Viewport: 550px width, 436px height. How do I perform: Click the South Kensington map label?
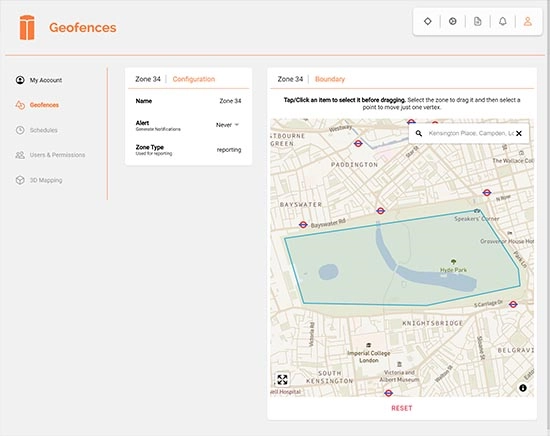click(x=329, y=377)
